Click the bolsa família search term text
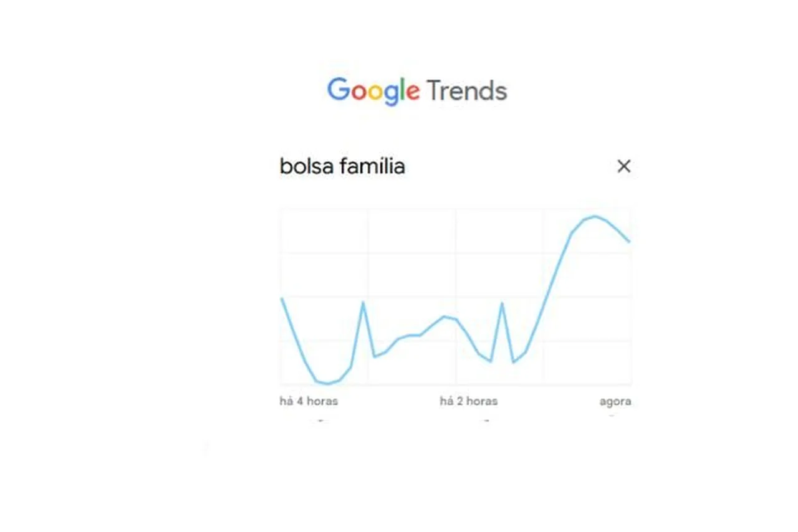Screen dimensions: 798x532 click(x=342, y=166)
